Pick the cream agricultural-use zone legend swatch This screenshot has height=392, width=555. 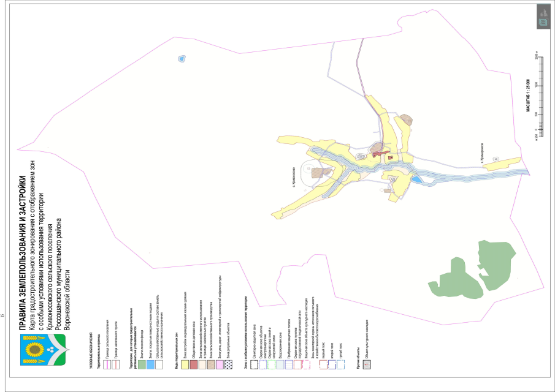click(202, 364)
